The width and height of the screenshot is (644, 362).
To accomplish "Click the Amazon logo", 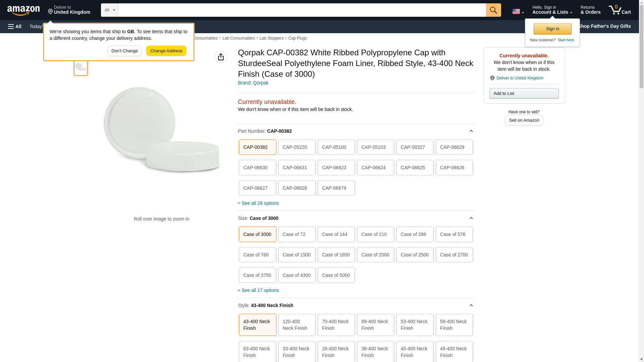I will (23, 10).
